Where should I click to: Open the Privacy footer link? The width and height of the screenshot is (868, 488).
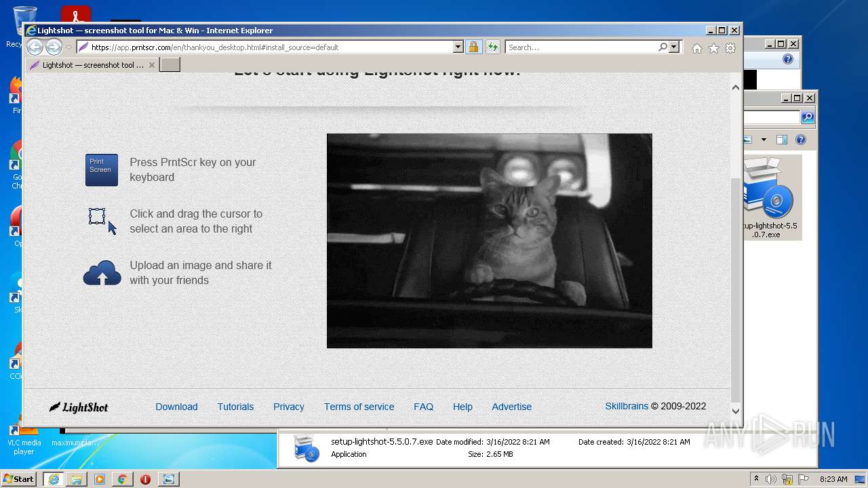289,407
